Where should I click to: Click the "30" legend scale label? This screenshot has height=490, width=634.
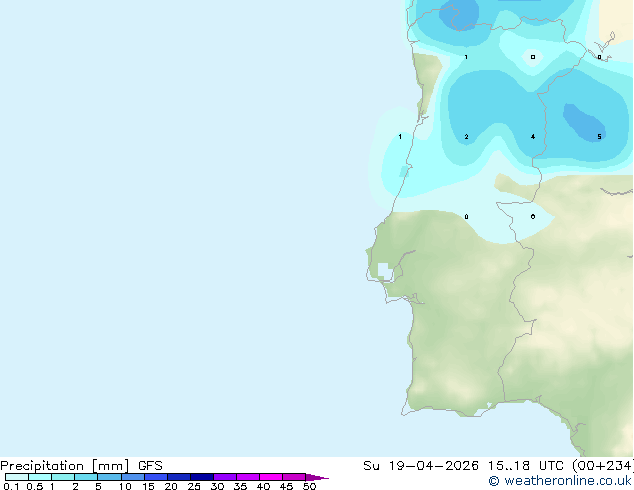(217, 486)
